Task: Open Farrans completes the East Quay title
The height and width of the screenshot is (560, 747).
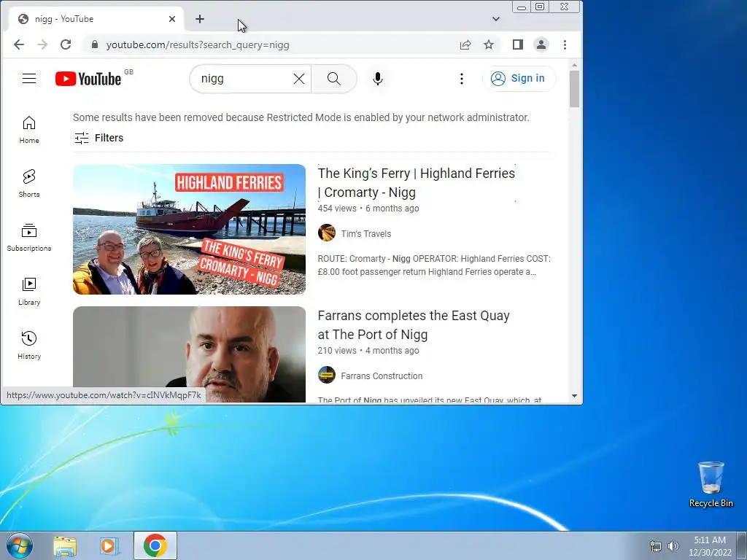Action: [x=414, y=325]
